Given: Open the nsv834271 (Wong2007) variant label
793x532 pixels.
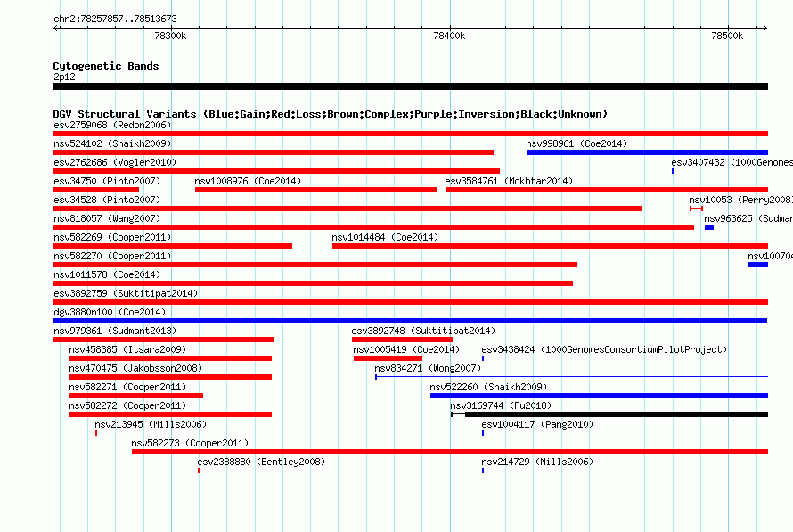Looking at the screenshot, I should pyautogui.click(x=428, y=368).
